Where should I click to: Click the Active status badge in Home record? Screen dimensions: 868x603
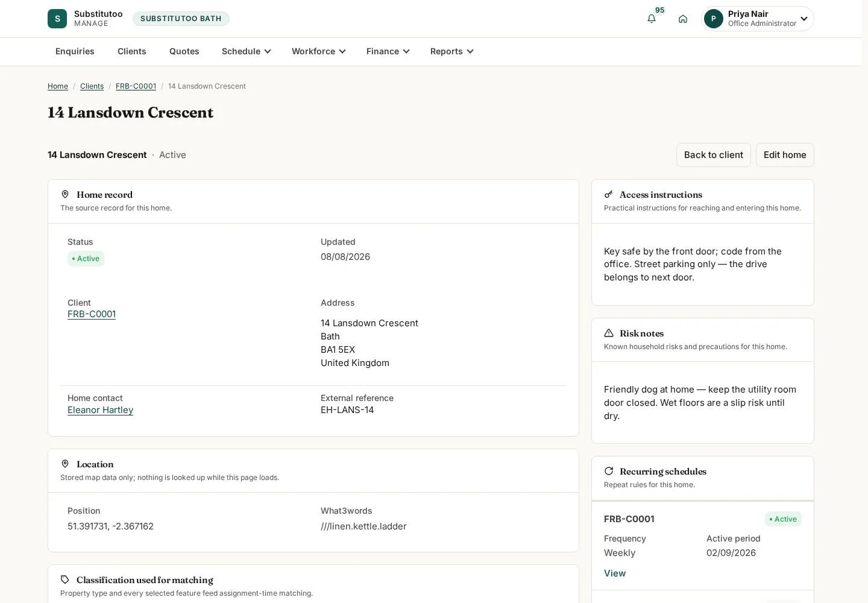tap(86, 259)
